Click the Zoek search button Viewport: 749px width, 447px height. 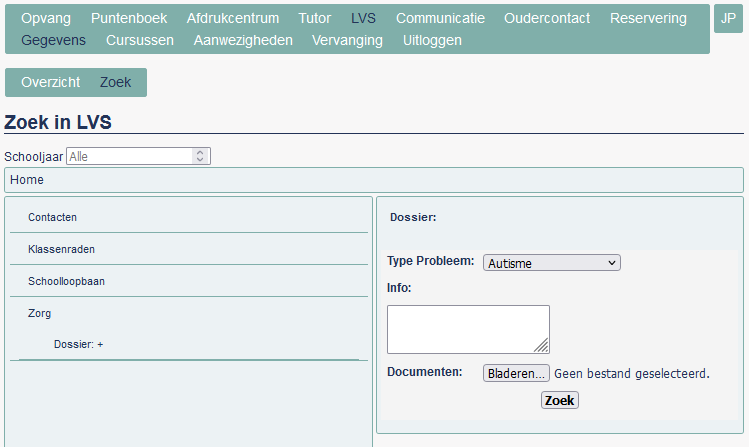(x=559, y=400)
